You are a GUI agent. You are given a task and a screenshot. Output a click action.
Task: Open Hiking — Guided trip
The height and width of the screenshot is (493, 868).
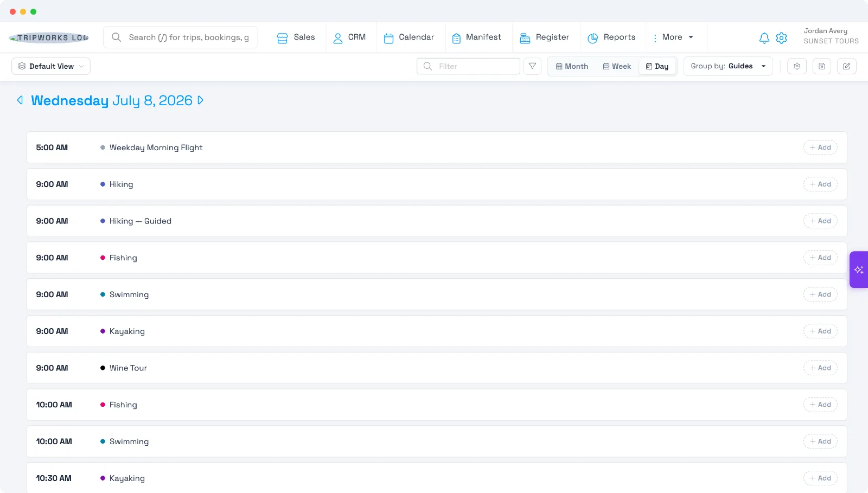pyautogui.click(x=141, y=221)
